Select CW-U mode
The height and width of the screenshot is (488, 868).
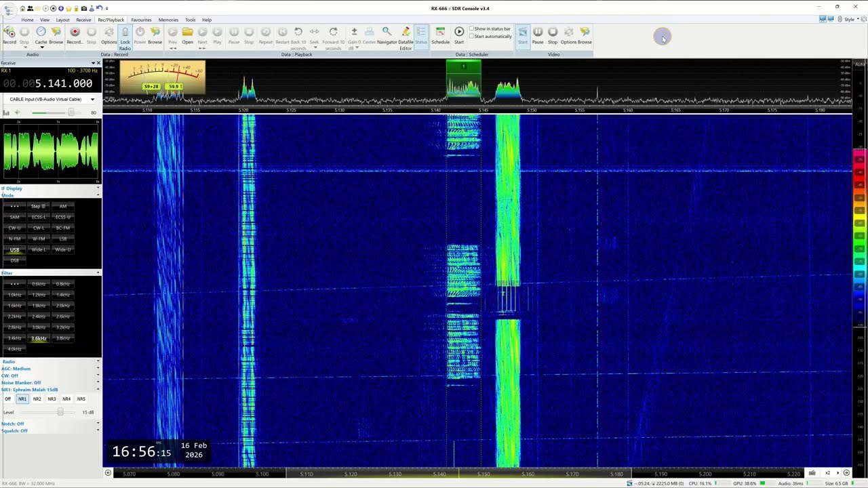pos(14,228)
